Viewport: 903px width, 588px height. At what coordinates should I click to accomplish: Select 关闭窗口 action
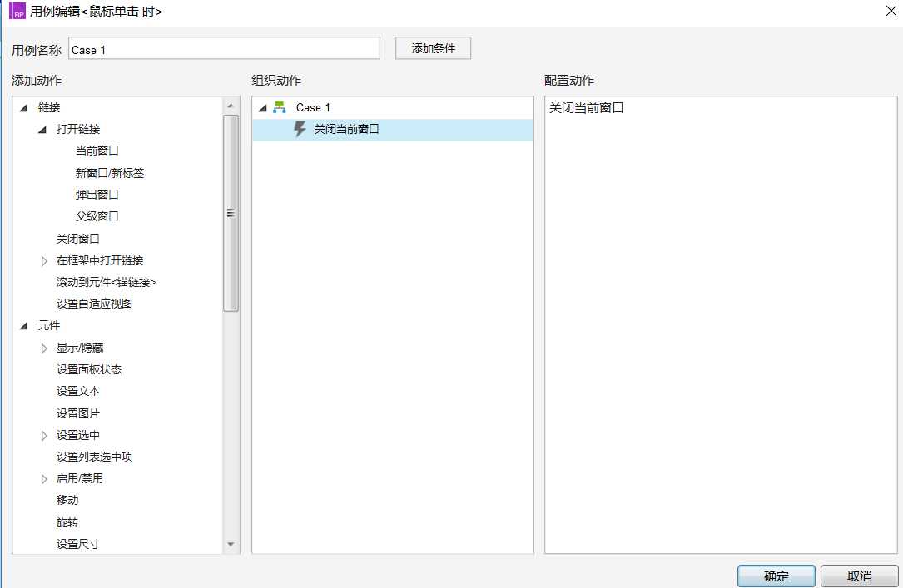(77, 238)
